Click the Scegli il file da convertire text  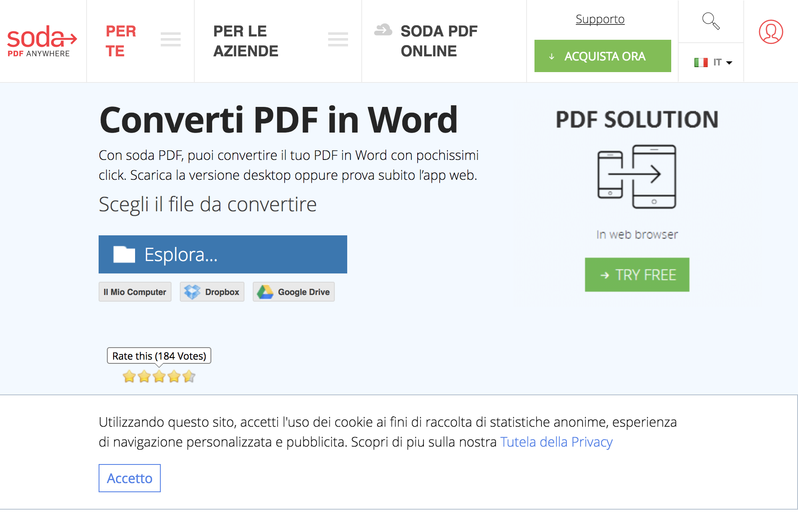point(208,204)
